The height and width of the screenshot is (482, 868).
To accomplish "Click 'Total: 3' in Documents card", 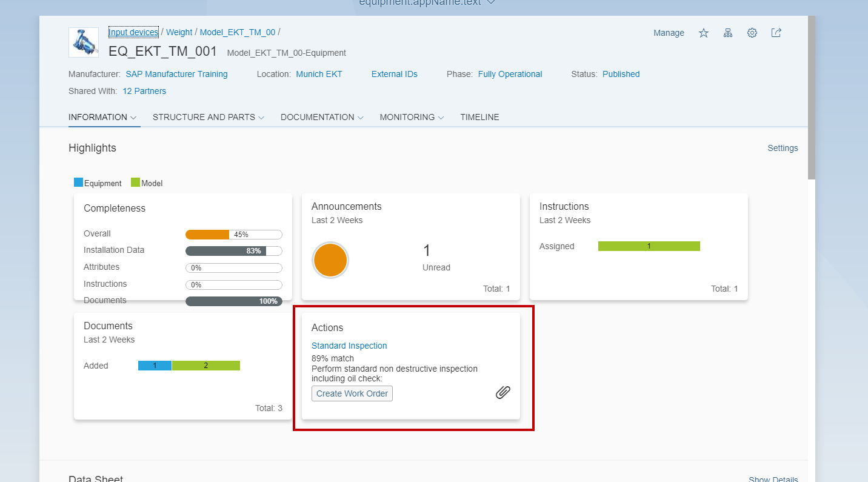I will (269, 408).
